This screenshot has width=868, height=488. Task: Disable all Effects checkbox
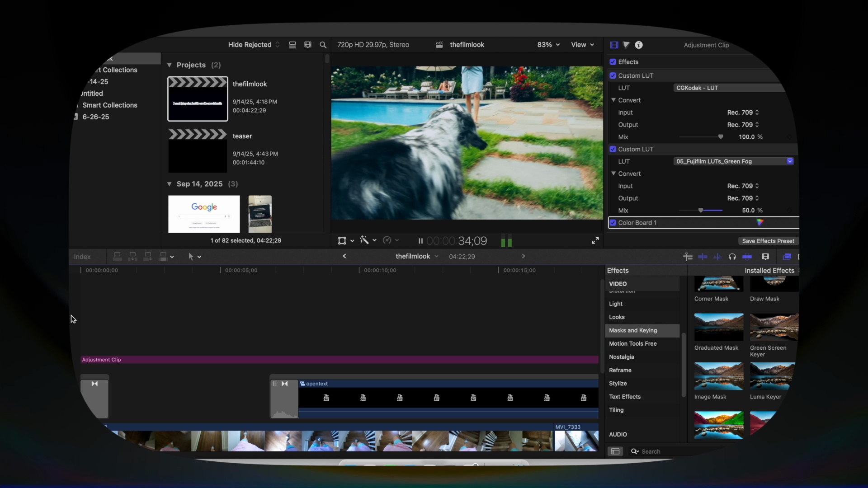point(613,62)
